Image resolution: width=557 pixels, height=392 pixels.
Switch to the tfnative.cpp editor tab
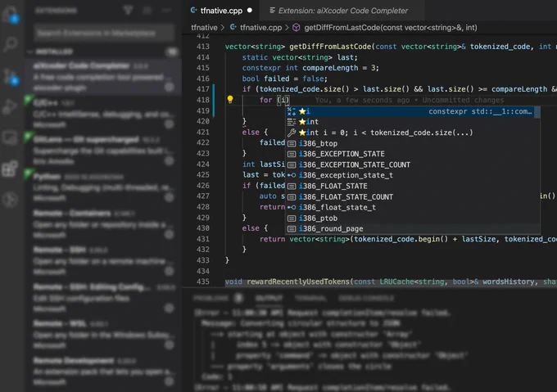[221, 11]
